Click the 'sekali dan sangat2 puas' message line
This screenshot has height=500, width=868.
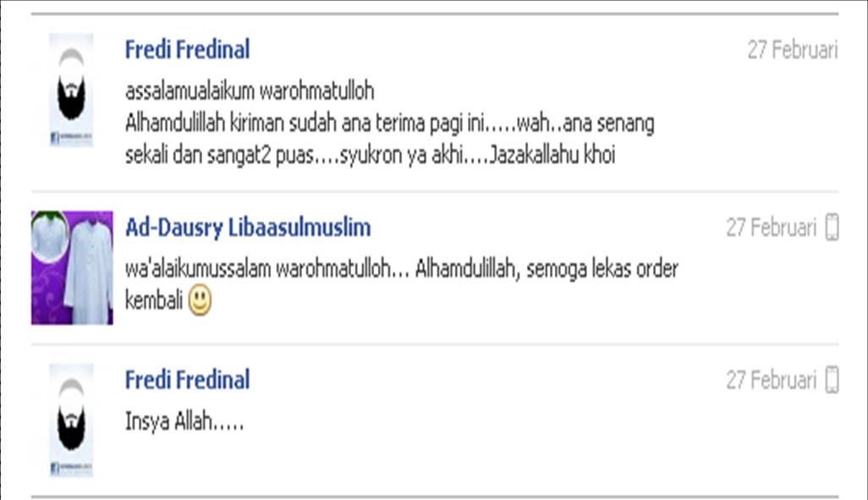[x=370, y=155]
